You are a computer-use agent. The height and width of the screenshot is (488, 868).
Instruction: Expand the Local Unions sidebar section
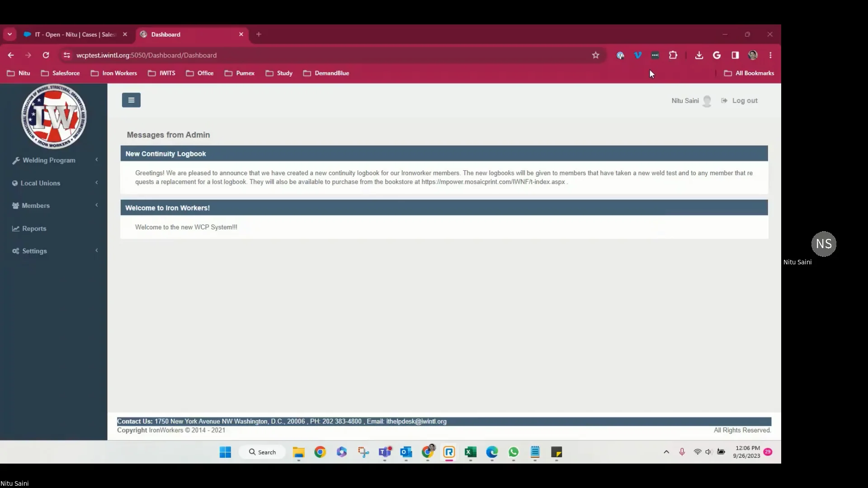coord(40,183)
